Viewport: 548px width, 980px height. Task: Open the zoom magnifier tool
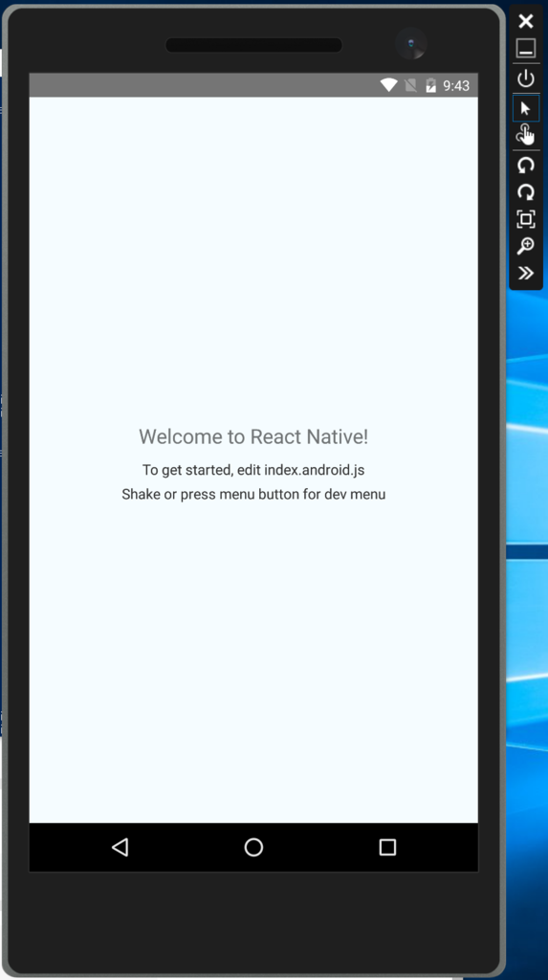click(526, 246)
